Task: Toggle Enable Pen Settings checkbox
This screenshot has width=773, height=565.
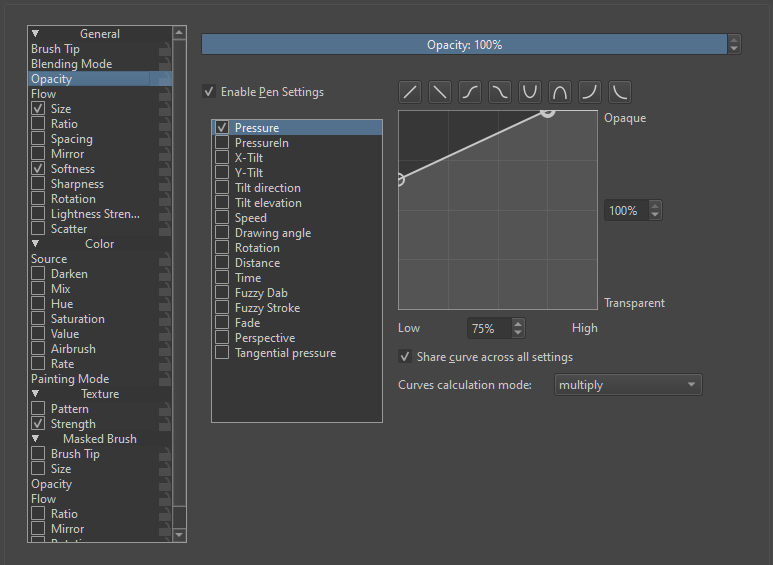Action: [x=209, y=92]
